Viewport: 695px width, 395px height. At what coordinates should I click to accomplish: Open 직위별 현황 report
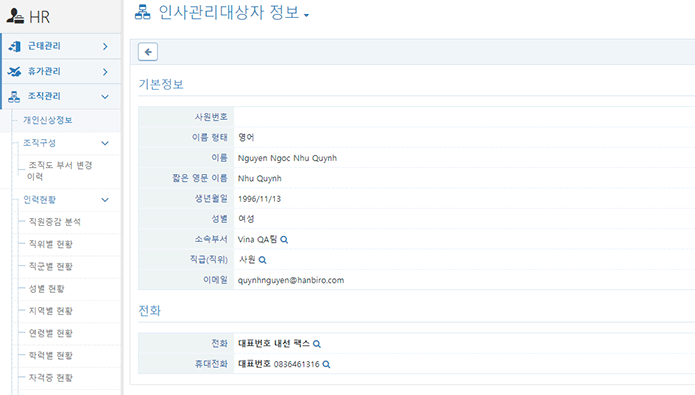point(51,244)
